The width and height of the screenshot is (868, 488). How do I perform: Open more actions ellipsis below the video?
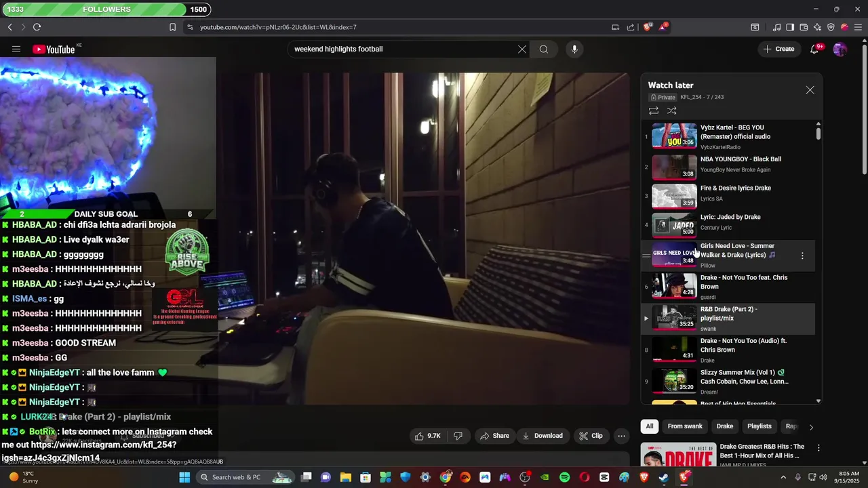pyautogui.click(x=621, y=436)
